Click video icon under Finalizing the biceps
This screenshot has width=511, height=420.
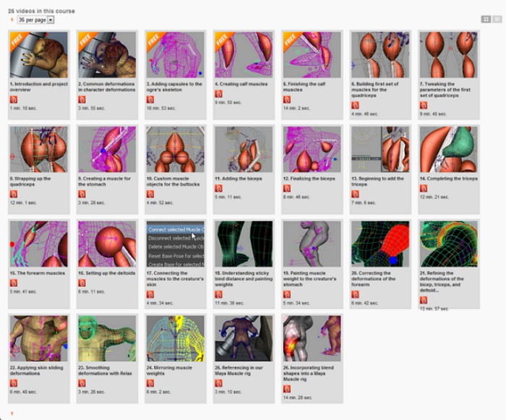(x=287, y=189)
